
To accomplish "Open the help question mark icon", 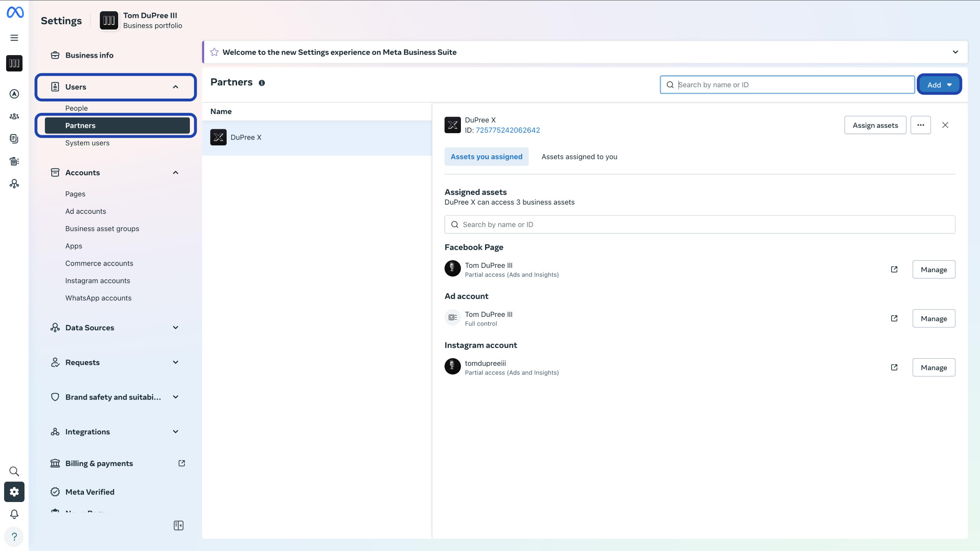I will point(14,536).
